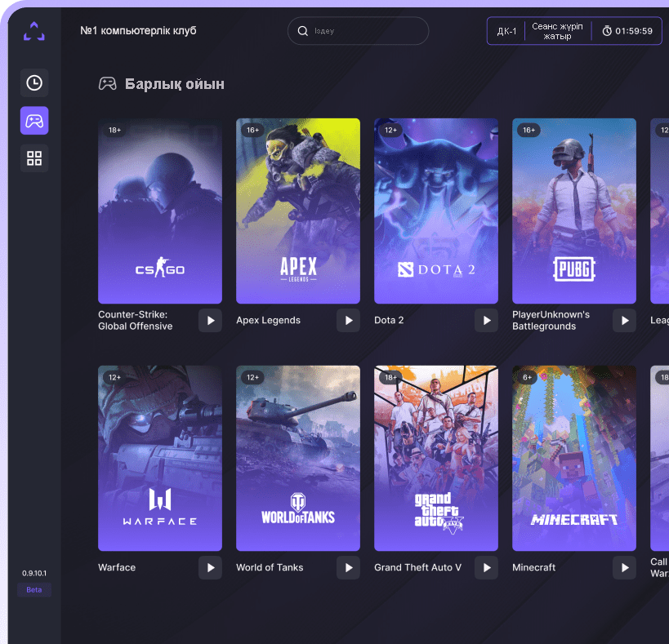Open the Apex Legends cover art
The height and width of the screenshot is (644, 669).
(298, 211)
